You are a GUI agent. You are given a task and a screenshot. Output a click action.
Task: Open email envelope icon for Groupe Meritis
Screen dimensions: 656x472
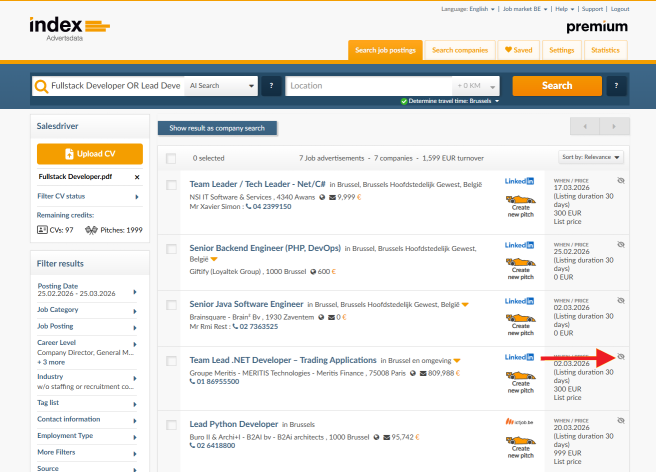coord(423,373)
